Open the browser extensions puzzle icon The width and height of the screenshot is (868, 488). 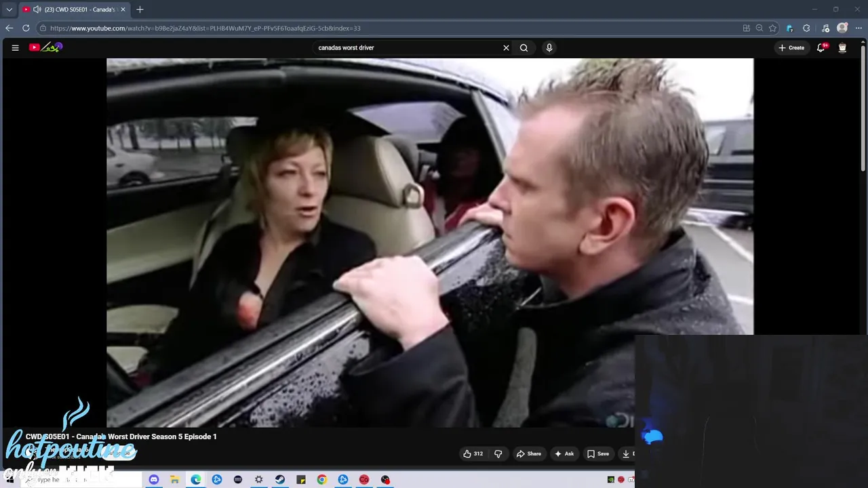[806, 28]
